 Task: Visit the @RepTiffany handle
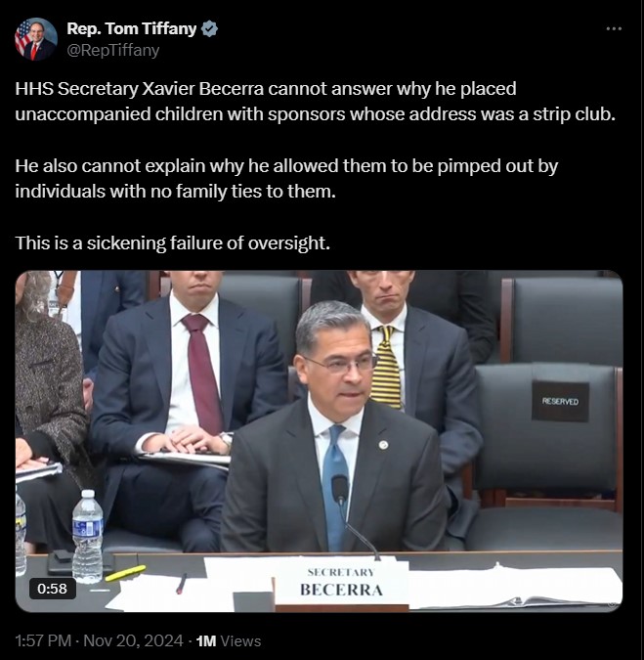click(113, 50)
